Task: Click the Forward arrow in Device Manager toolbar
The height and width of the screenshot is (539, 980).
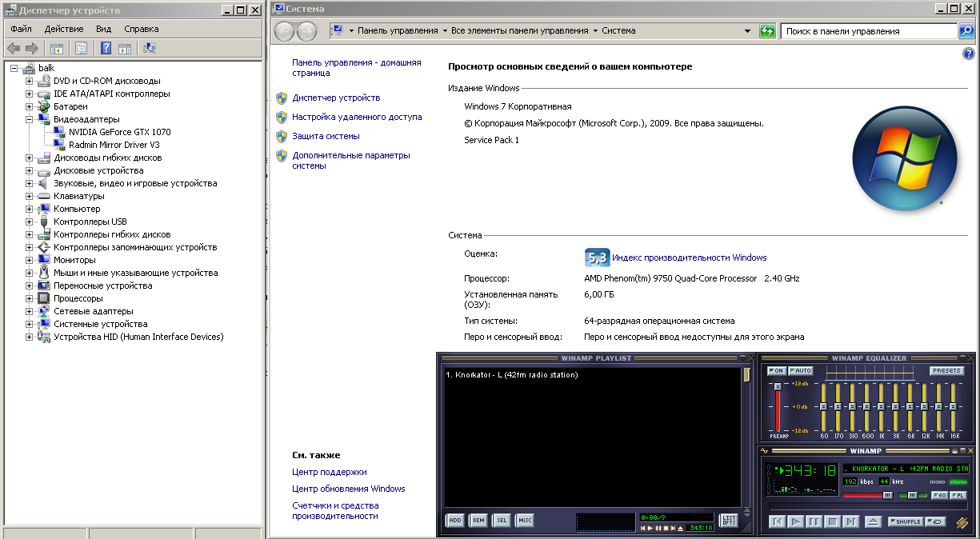Action: (32, 48)
